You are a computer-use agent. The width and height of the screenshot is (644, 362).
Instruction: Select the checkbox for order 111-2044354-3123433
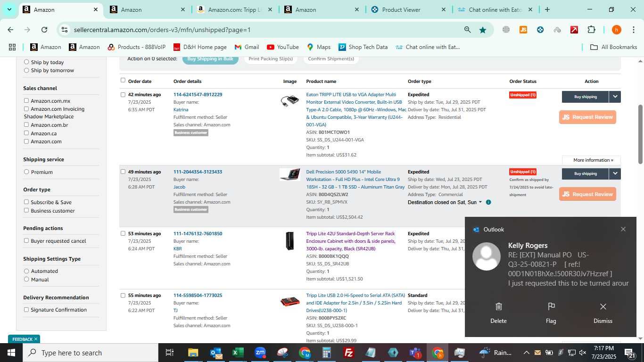pyautogui.click(x=123, y=172)
